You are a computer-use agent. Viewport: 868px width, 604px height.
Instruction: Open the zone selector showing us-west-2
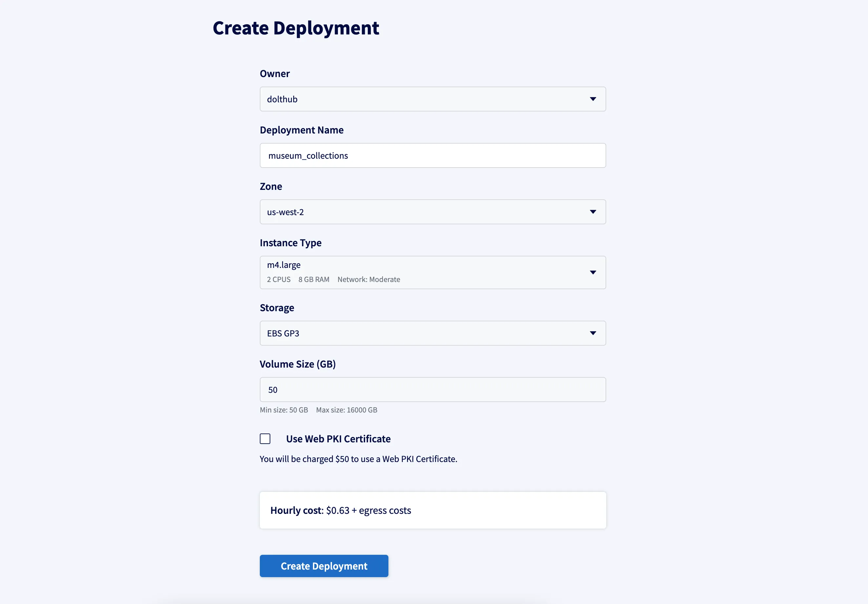click(x=432, y=212)
